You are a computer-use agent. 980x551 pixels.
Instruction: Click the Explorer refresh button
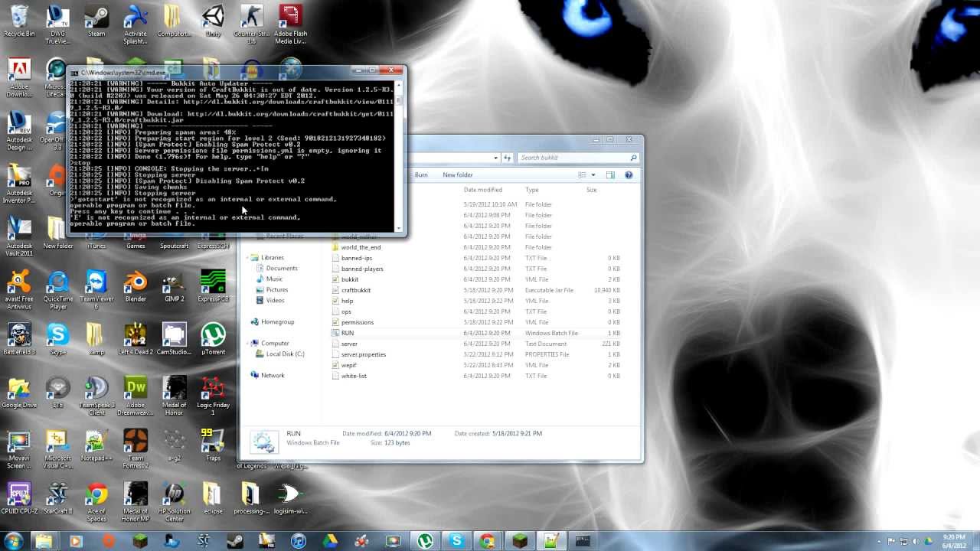(x=507, y=158)
